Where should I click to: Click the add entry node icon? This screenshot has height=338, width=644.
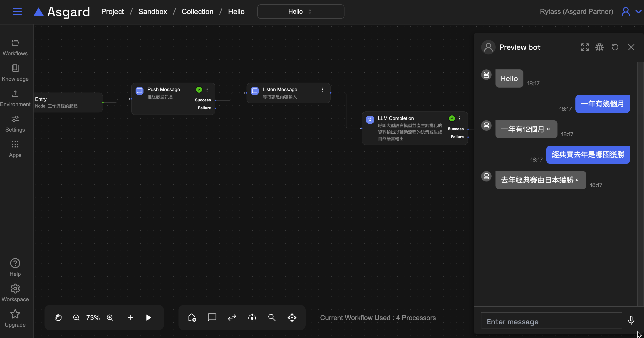coord(192,318)
